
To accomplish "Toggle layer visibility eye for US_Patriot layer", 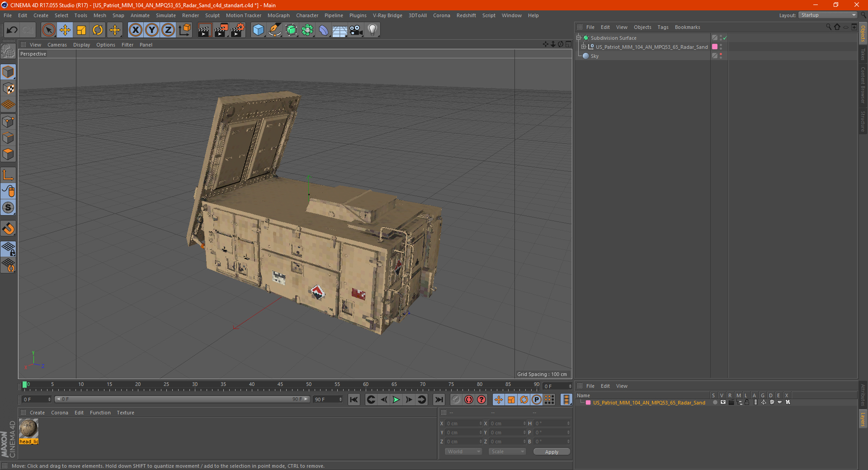I will (x=723, y=402).
